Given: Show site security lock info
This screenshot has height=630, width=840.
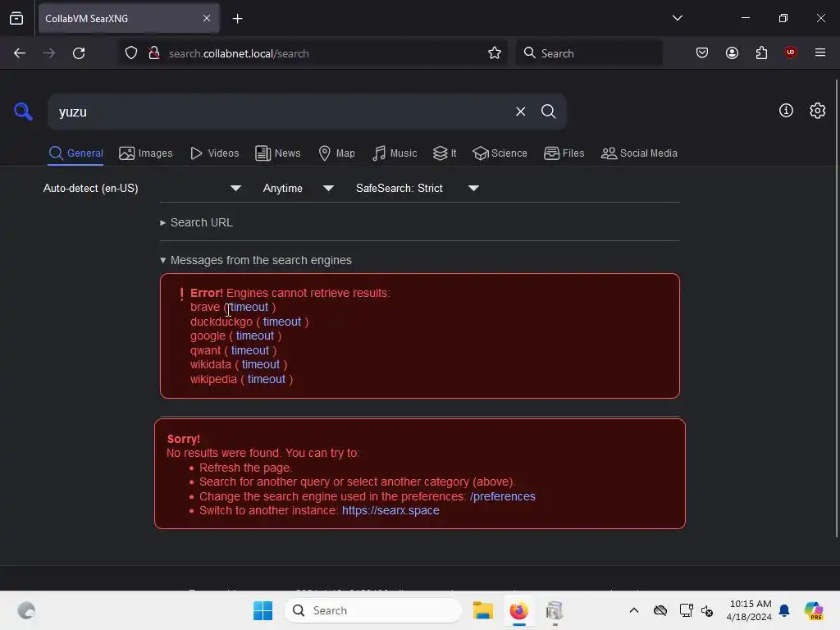Looking at the screenshot, I should click(x=154, y=53).
